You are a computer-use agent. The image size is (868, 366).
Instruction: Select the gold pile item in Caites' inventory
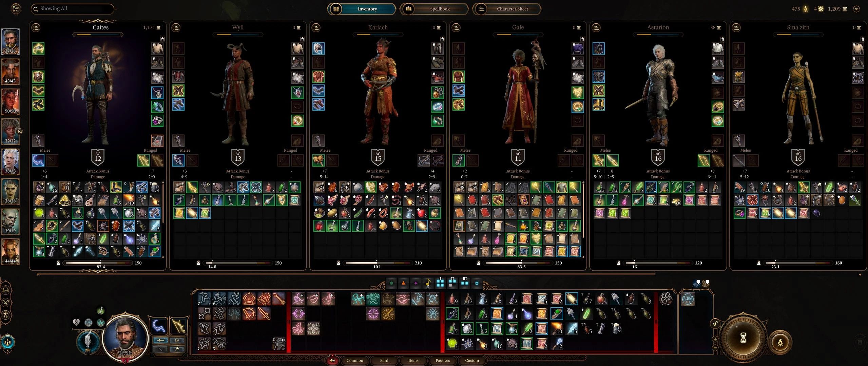tap(65, 200)
